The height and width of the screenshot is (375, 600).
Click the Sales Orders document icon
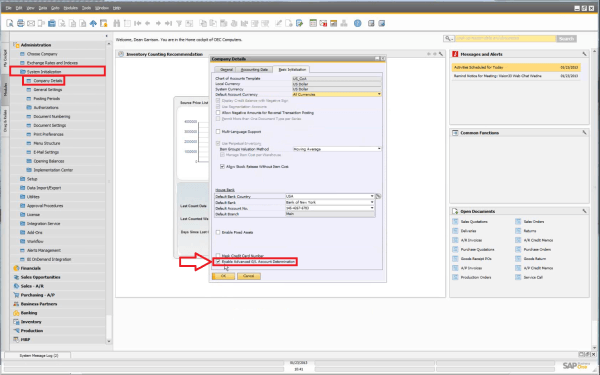(x=518, y=222)
